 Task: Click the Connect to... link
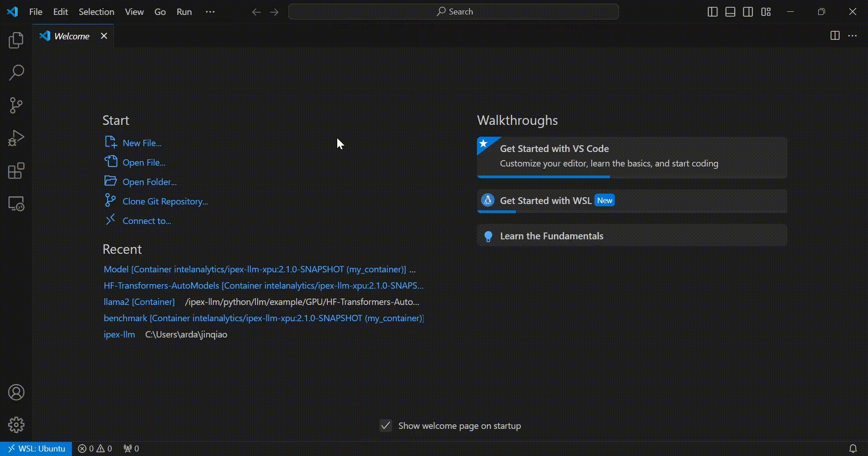tap(147, 221)
